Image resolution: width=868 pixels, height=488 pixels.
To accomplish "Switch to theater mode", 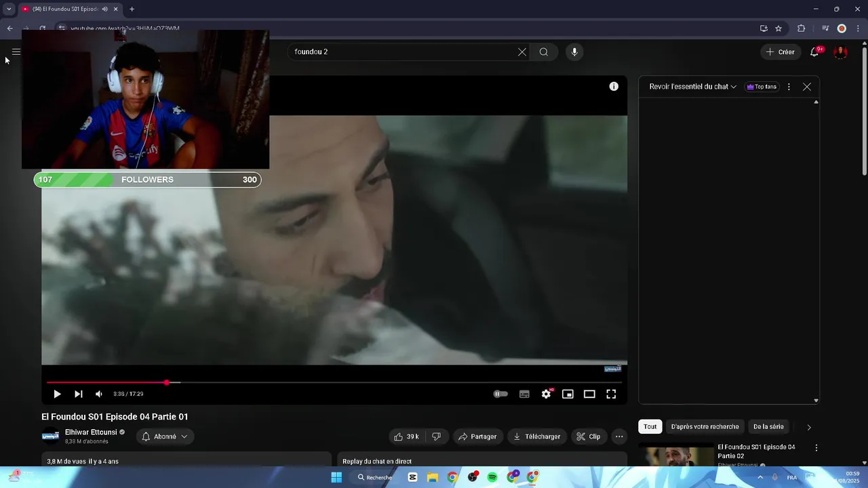I will [x=589, y=394].
